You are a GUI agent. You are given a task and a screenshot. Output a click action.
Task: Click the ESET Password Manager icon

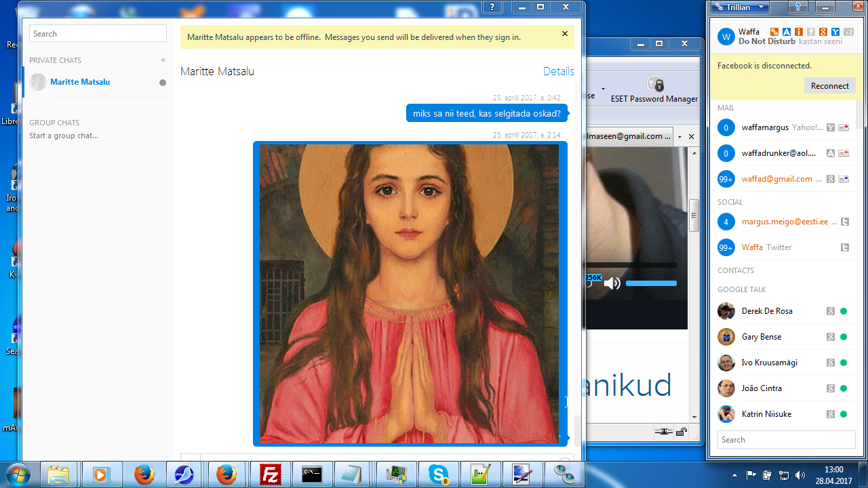point(654,85)
